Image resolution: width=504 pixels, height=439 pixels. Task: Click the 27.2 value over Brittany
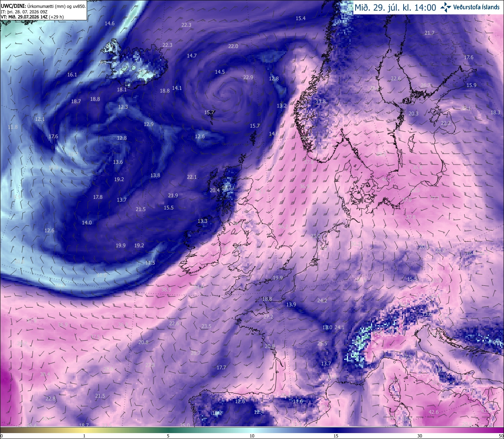268,317
